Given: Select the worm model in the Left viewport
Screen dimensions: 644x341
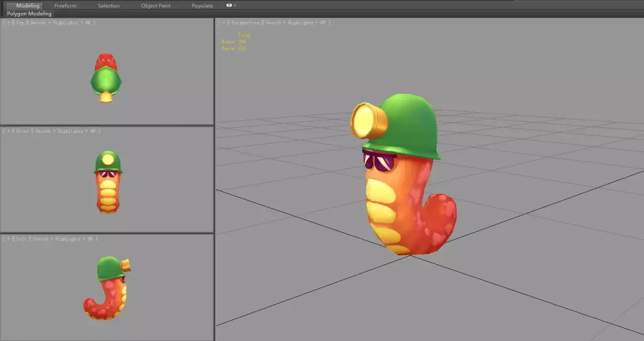Looking at the screenshot, I should pyautogui.click(x=107, y=288).
